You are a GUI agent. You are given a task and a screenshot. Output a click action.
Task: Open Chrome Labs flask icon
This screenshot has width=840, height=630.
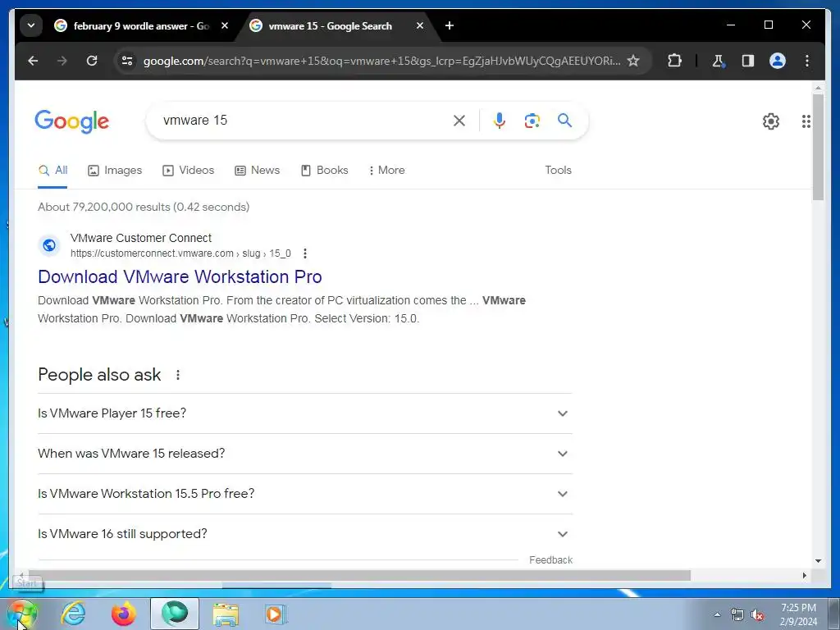pyautogui.click(x=719, y=61)
